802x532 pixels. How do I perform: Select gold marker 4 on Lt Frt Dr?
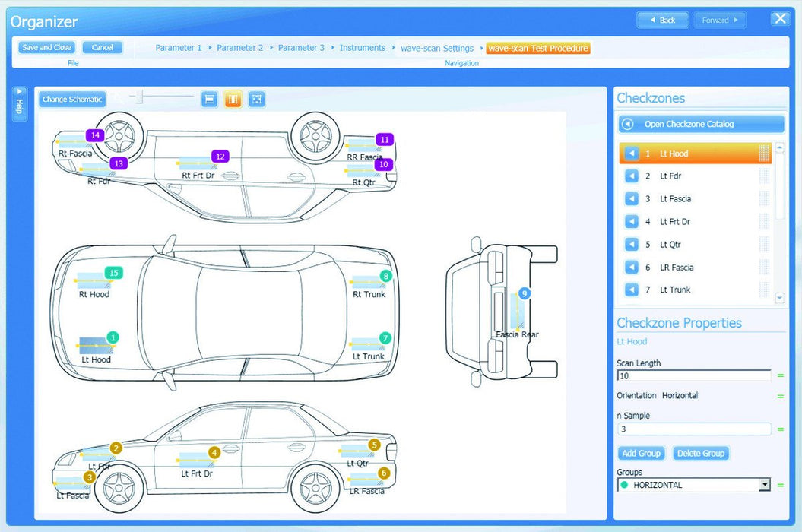214,452
